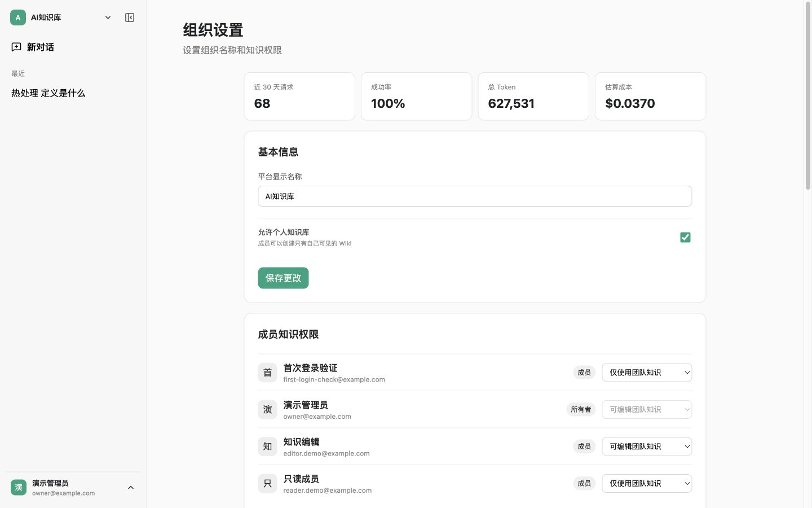The height and width of the screenshot is (508, 812).
Task: Click the 估算成本 $0.0370 card
Action: [651, 96]
